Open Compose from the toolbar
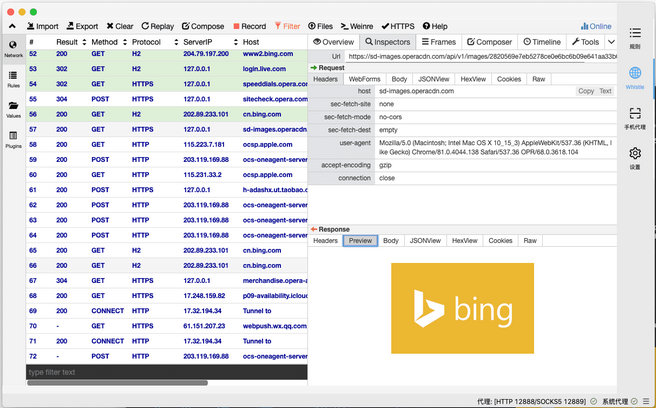This screenshot has width=656, height=408. tap(203, 26)
